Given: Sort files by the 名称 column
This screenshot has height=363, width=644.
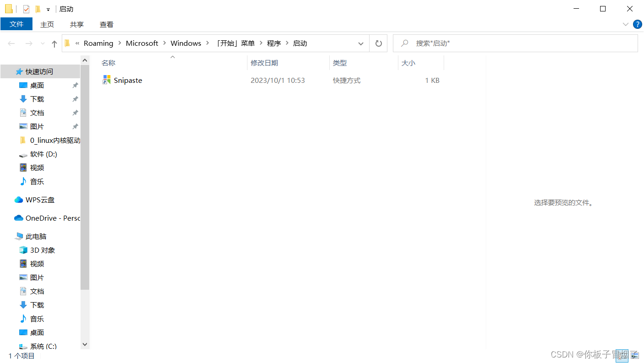Looking at the screenshot, I should click(x=108, y=63).
